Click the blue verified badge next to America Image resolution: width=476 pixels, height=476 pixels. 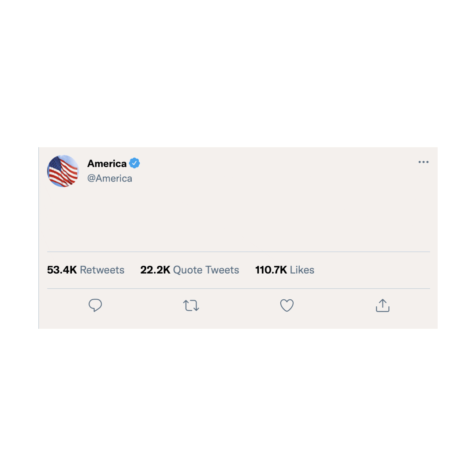(134, 164)
